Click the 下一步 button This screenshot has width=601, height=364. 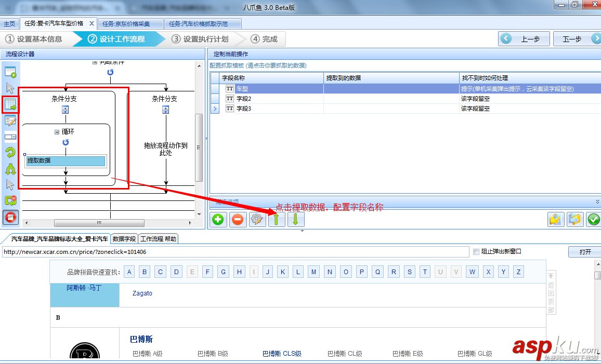(577, 38)
